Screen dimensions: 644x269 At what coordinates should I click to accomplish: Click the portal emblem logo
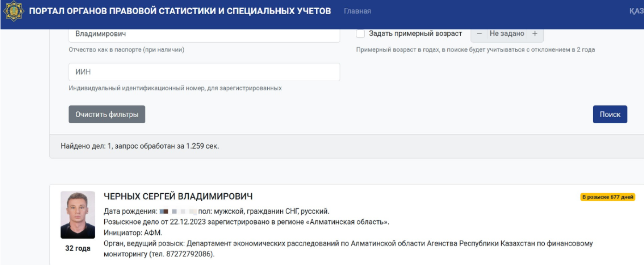coord(12,11)
